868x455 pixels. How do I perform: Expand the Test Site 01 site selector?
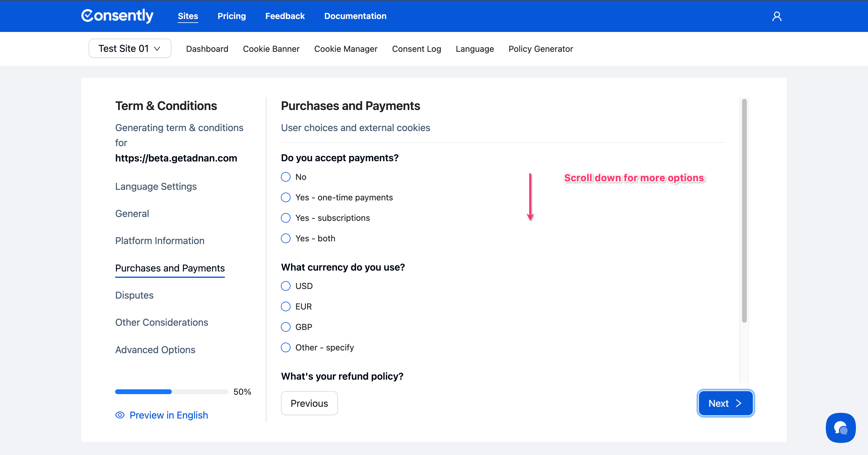(130, 49)
